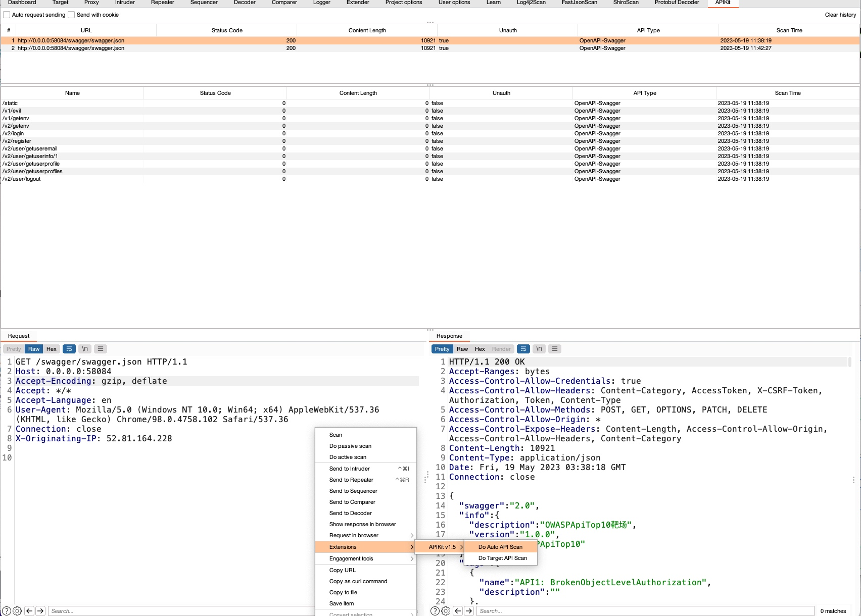This screenshot has width=861, height=616.
Task: Switch Request view to Pretty
Action: tap(14, 349)
